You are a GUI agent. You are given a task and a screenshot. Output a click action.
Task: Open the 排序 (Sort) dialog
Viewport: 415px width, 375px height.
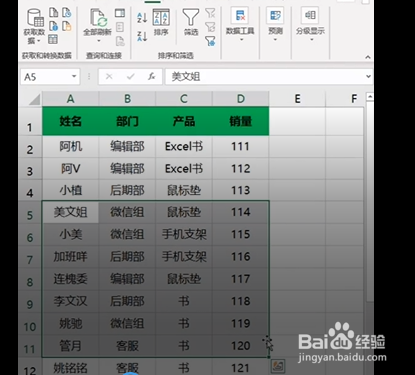161,22
